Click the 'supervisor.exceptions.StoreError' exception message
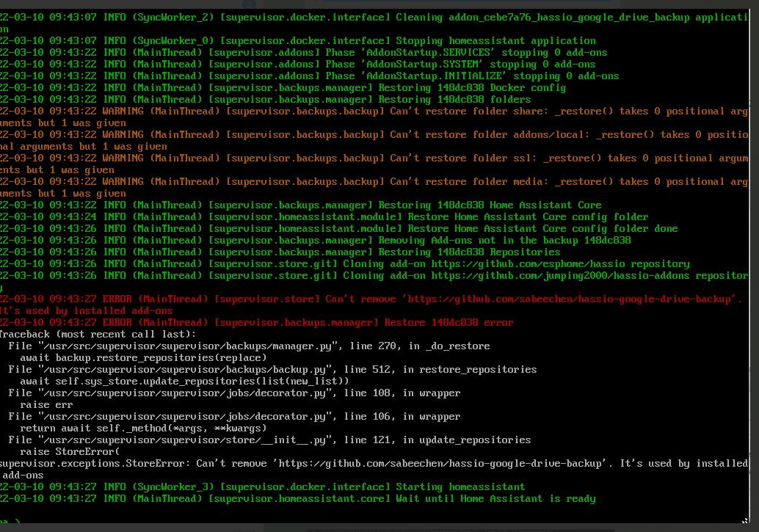Image resolution: width=759 pixels, height=532 pixels. [x=374, y=469]
